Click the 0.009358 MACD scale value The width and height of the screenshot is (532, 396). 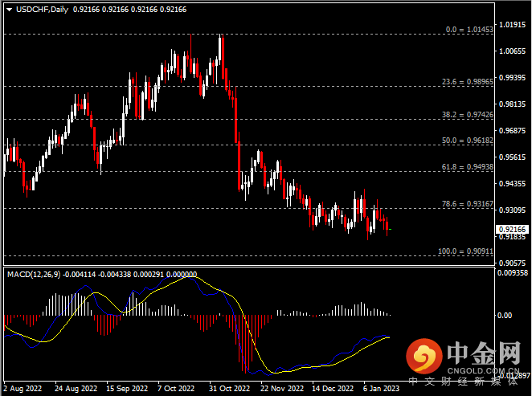512,273
